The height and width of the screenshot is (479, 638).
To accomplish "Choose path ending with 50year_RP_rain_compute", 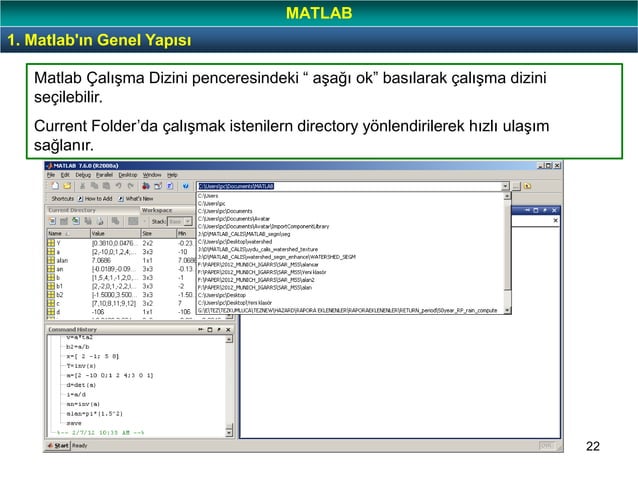I will (352, 310).
